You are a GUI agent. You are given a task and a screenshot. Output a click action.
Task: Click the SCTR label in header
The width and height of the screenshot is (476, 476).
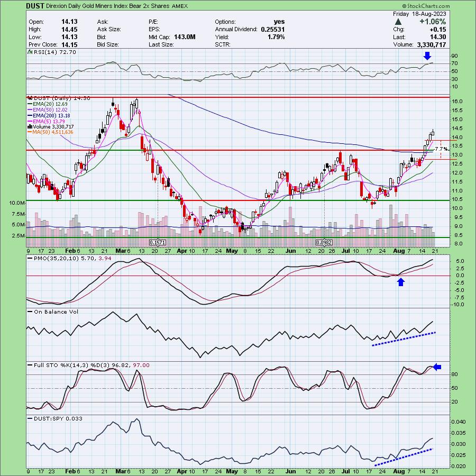coord(222,44)
